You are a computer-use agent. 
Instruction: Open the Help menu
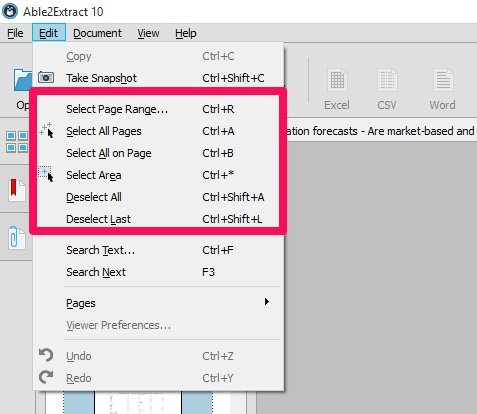[x=186, y=33]
